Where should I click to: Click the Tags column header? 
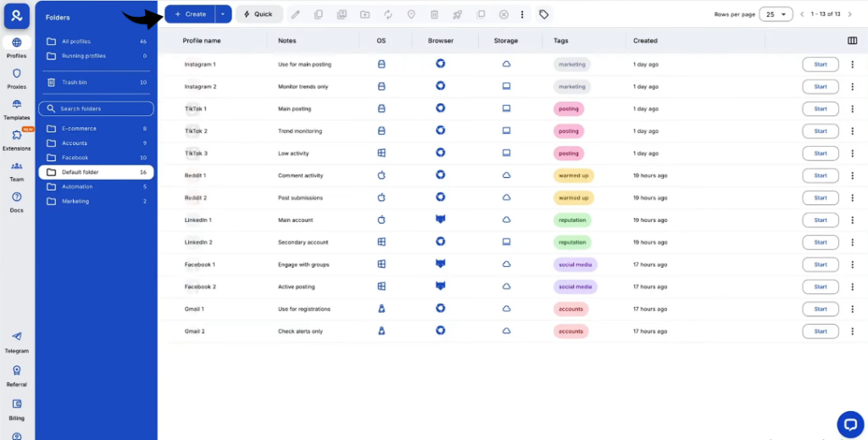561,41
